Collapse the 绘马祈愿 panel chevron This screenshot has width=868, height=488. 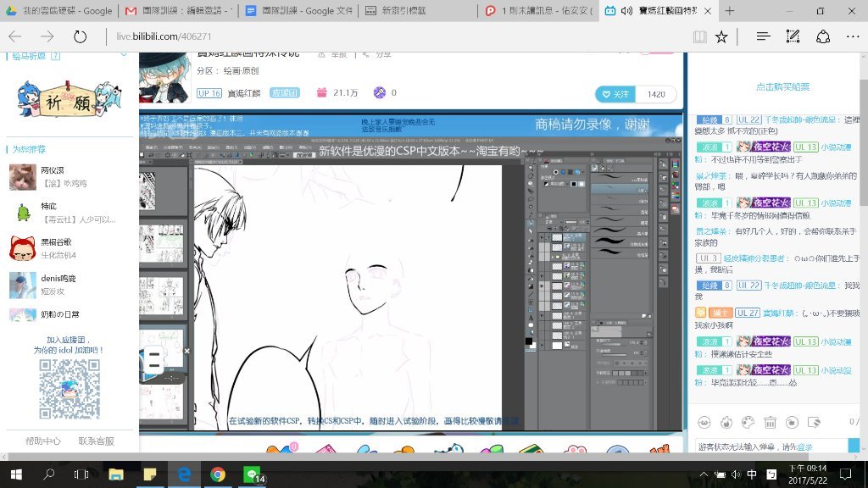coord(124,55)
